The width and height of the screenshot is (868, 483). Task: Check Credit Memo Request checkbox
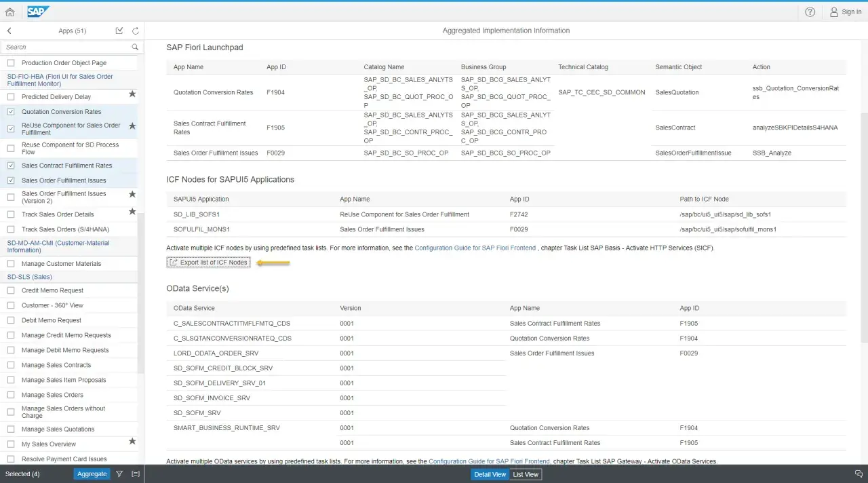click(x=11, y=290)
